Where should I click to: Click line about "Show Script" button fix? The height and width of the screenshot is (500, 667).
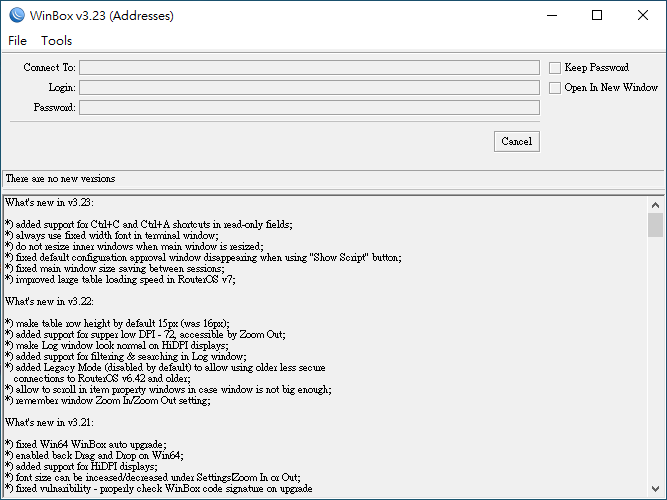(203, 258)
